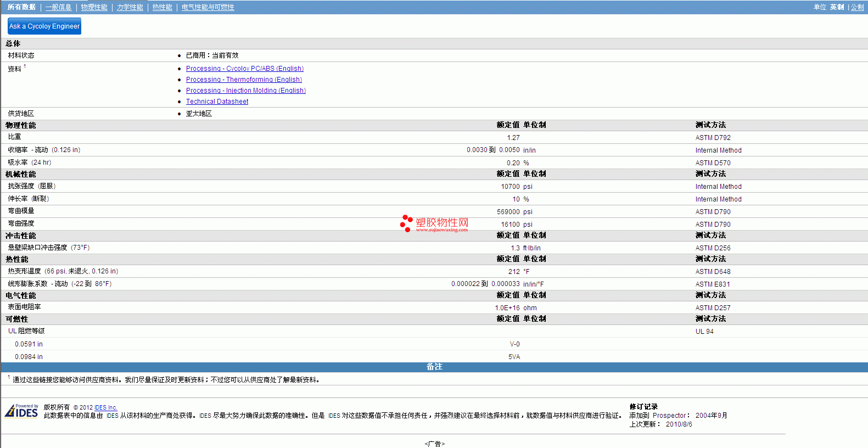Open Processing - Thermoforming link
Screen dimensions: 868x448
[x=244, y=80]
